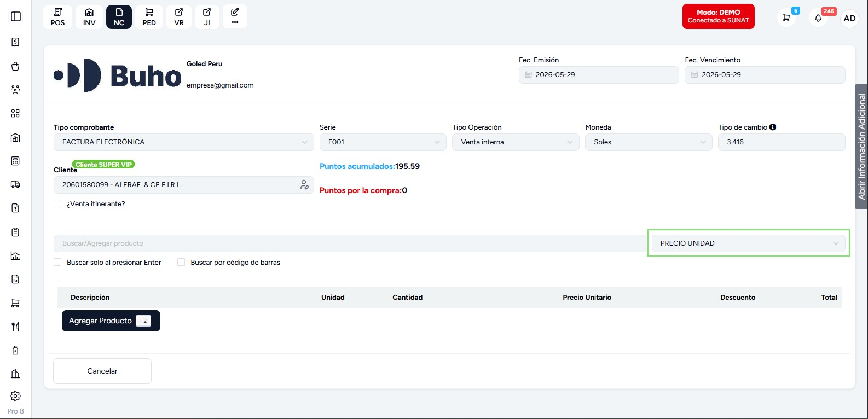
Task: Open the PRECIO UNIDAD dropdown
Action: (748, 243)
